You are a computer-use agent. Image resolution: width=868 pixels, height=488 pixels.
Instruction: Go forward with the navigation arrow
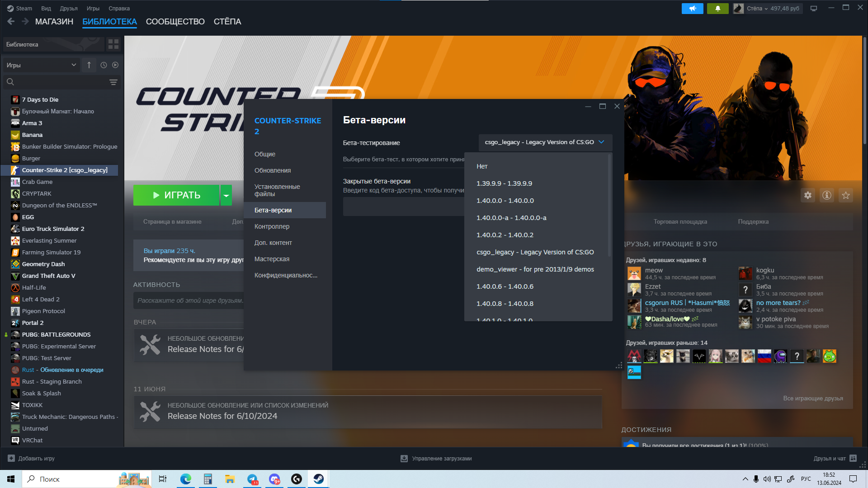[25, 21]
